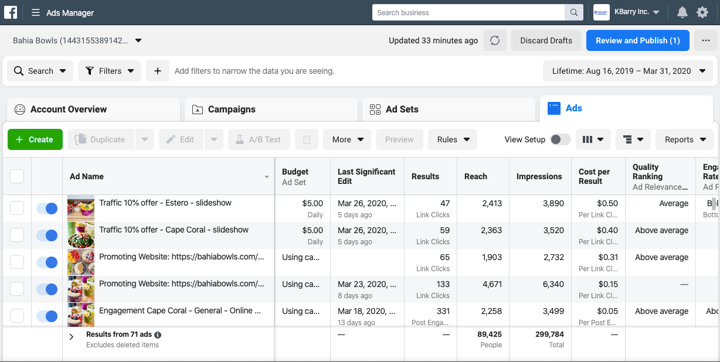Open the settings gear icon
Screen dimensions: 720x362
pos(703,12)
